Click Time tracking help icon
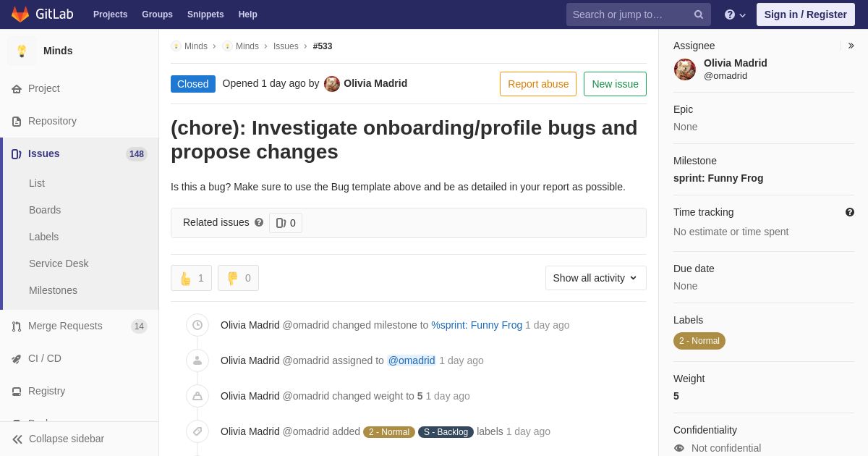The image size is (868, 456). tap(850, 212)
